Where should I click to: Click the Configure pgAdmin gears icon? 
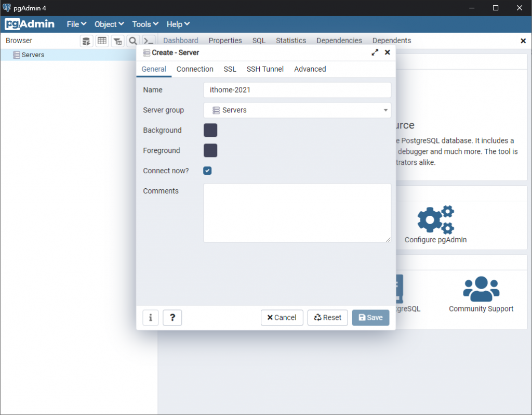coord(436,219)
